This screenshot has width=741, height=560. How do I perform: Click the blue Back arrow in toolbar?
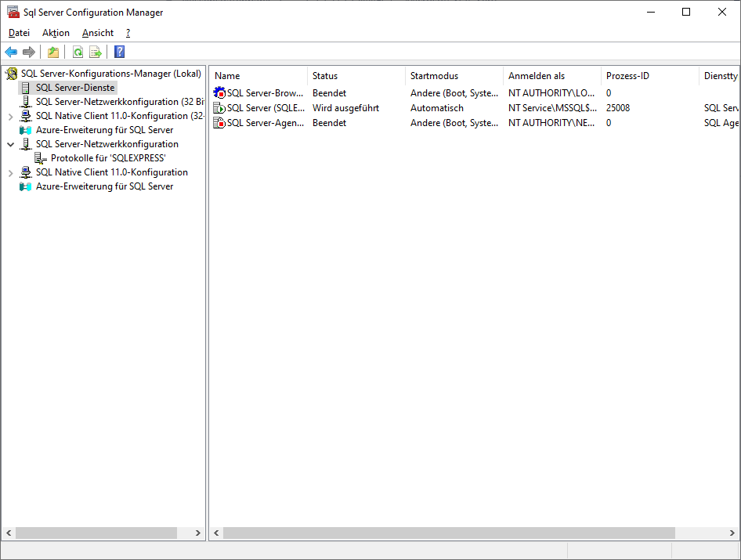click(11, 52)
